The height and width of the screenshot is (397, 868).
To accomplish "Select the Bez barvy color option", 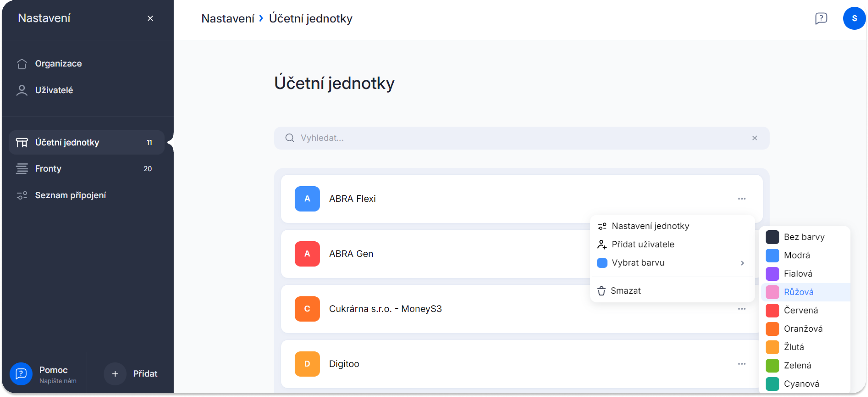I will pyautogui.click(x=805, y=237).
